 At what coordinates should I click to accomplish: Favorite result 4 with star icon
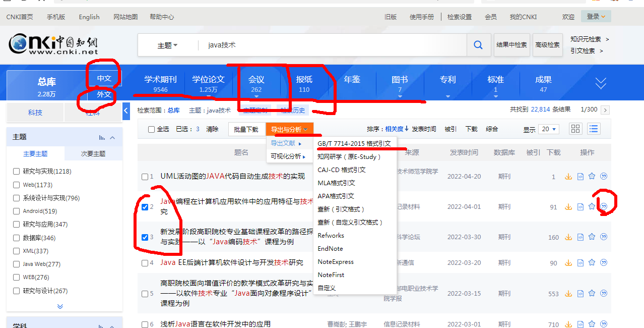tap(592, 263)
